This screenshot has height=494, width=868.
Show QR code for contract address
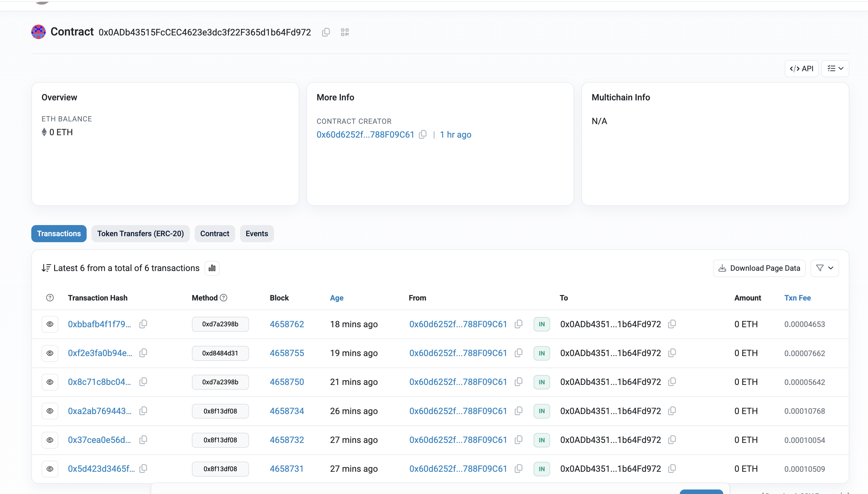[345, 32]
